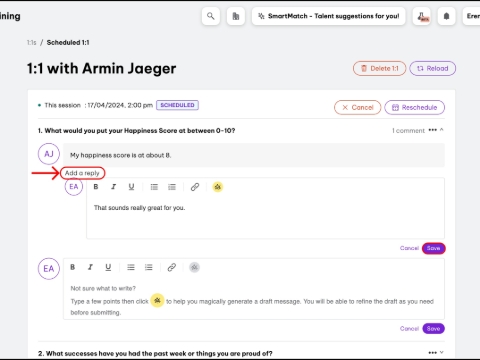
Task: Cancel the reply
Action: click(409, 248)
